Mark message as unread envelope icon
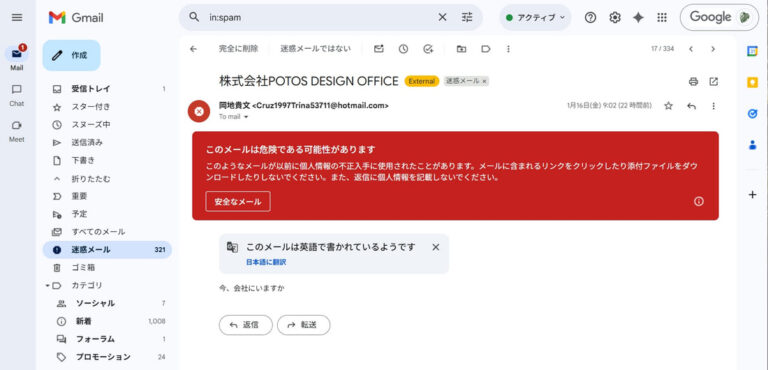Image resolution: width=768 pixels, height=370 pixels. point(379,49)
